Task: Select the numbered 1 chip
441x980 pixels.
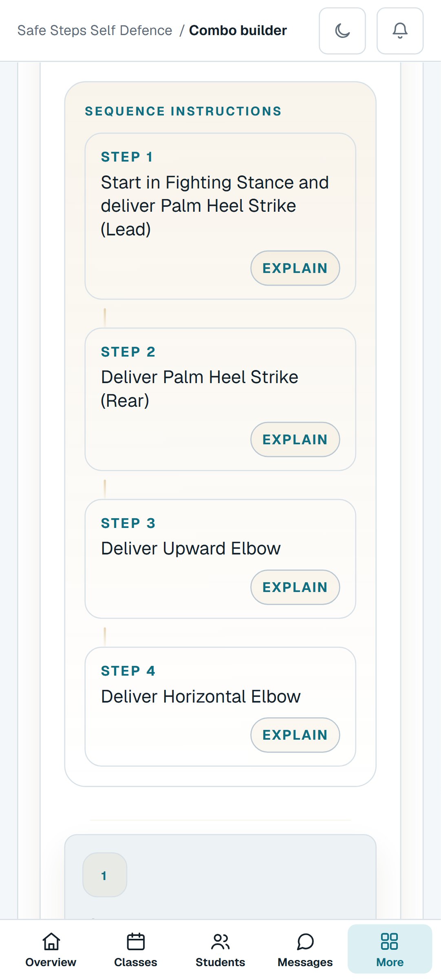Action: tap(105, 875)
